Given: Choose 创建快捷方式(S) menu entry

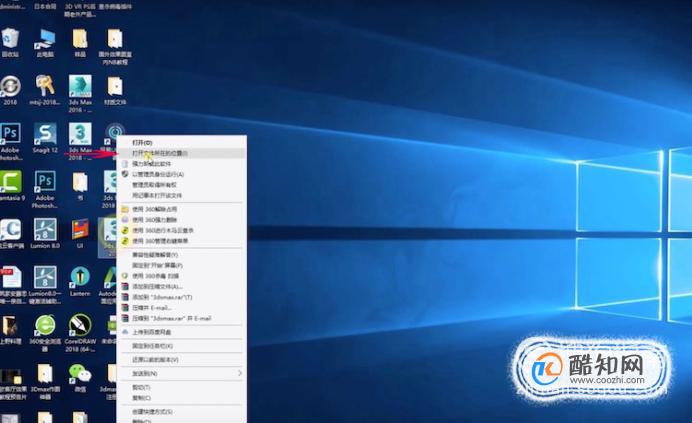Looking at the screenshot, I should [181, 412].
